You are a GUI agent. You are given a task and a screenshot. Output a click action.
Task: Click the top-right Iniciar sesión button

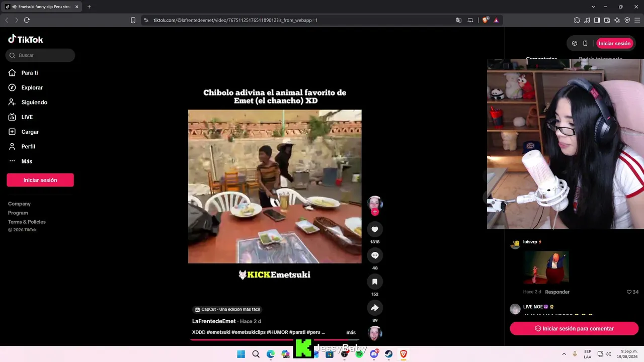614,43
